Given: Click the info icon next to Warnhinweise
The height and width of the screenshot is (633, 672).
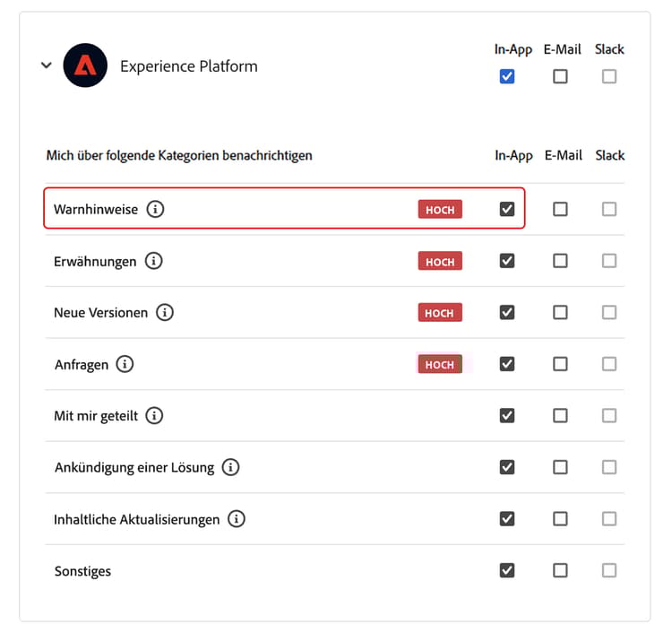Looking at the screenshot, I should click(156, 210).
